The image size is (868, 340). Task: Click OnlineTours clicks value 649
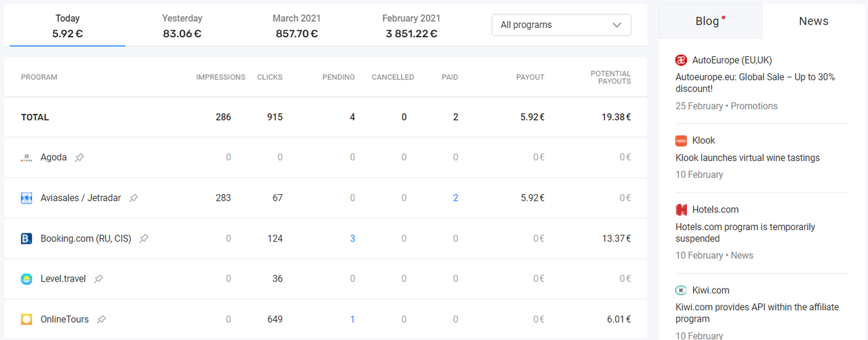[x=275, y=320]
